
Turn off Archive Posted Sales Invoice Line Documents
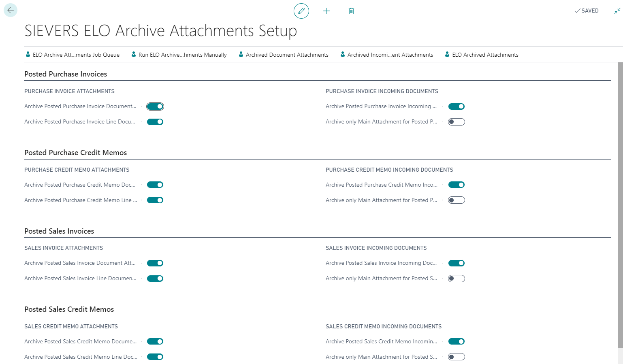(155, 279)
